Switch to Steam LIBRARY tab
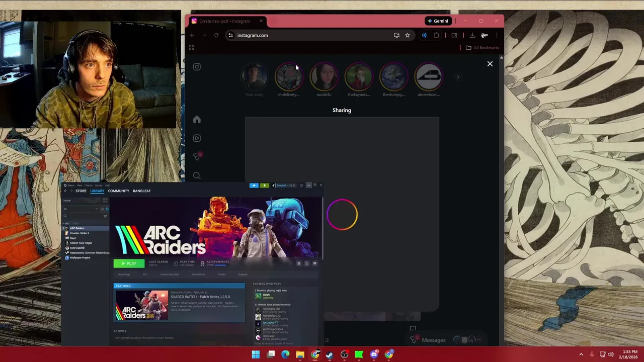The image size is (644, 362). click(97, 191)
